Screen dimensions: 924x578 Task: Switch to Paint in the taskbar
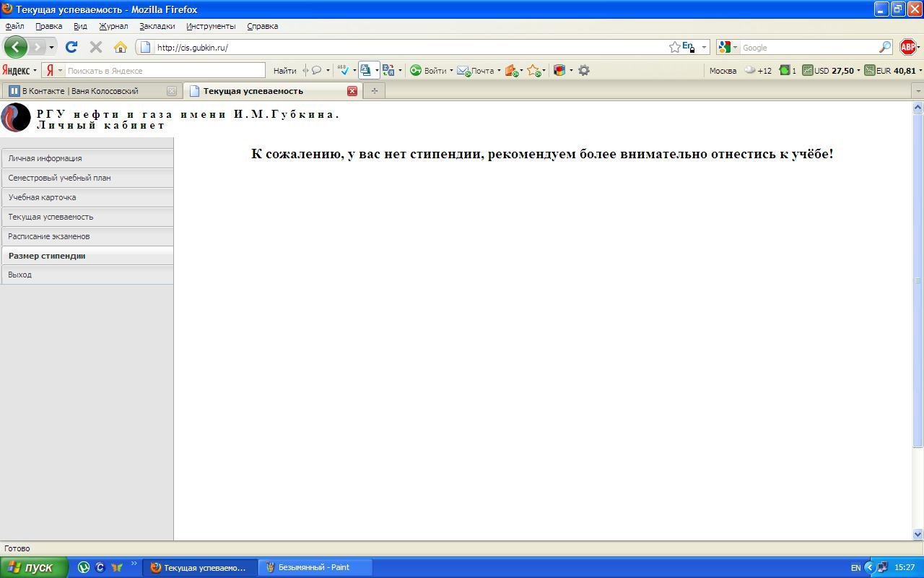click(x=315, y=567)
